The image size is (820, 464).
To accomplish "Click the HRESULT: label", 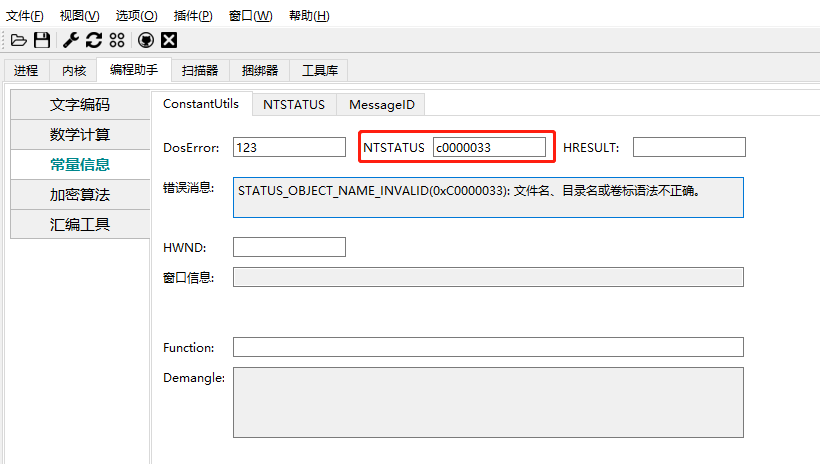I will click(591, 148).
